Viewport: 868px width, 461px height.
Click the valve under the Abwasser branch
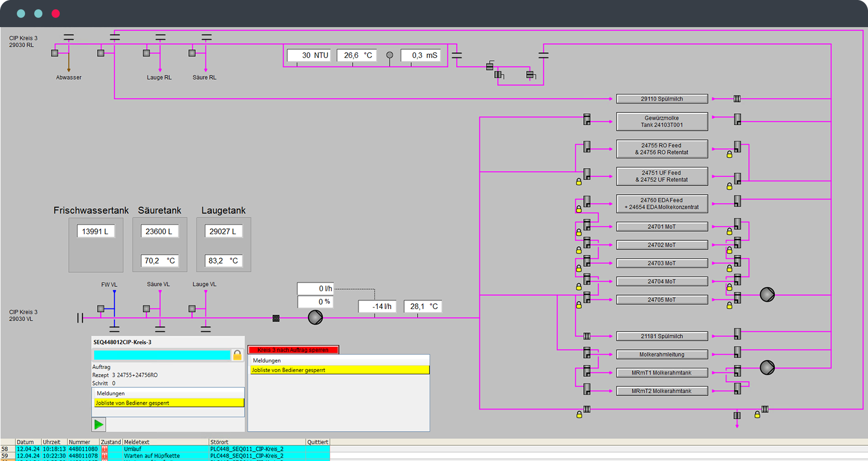55,53
